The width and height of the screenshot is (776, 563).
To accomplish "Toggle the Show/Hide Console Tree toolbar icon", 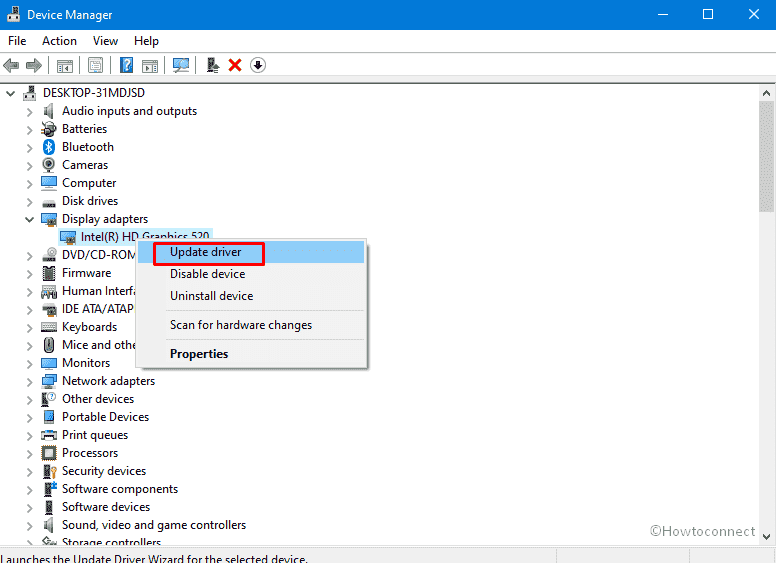I will [x=65, y=65].
